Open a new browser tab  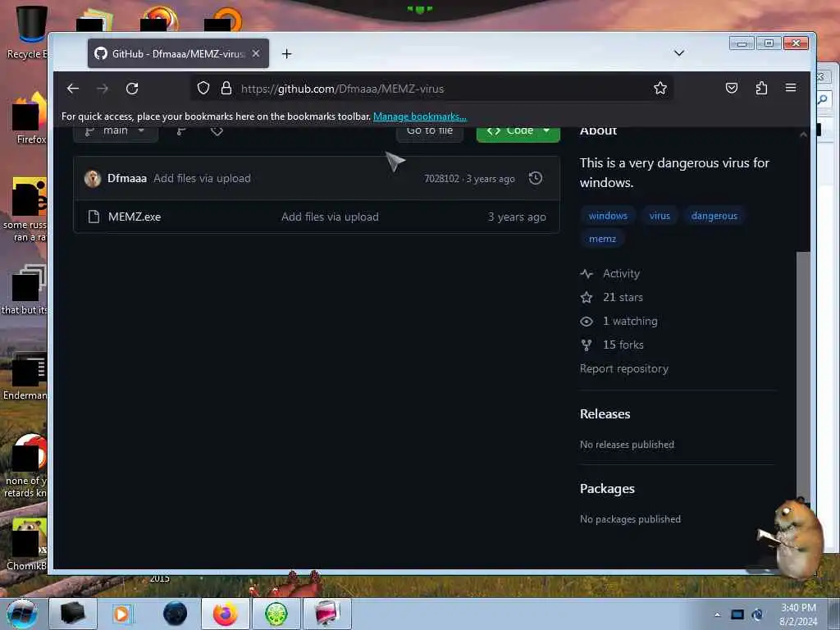click(286, 53)
